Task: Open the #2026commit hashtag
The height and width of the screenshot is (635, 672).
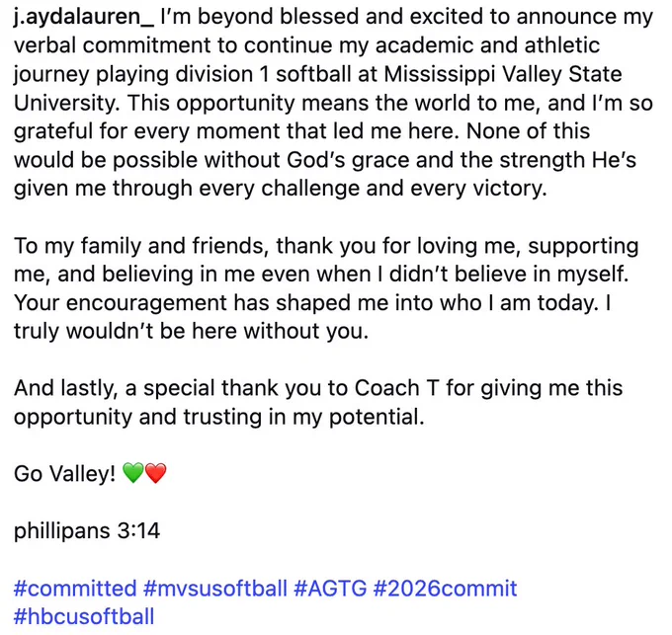Action: coord(445,588)
